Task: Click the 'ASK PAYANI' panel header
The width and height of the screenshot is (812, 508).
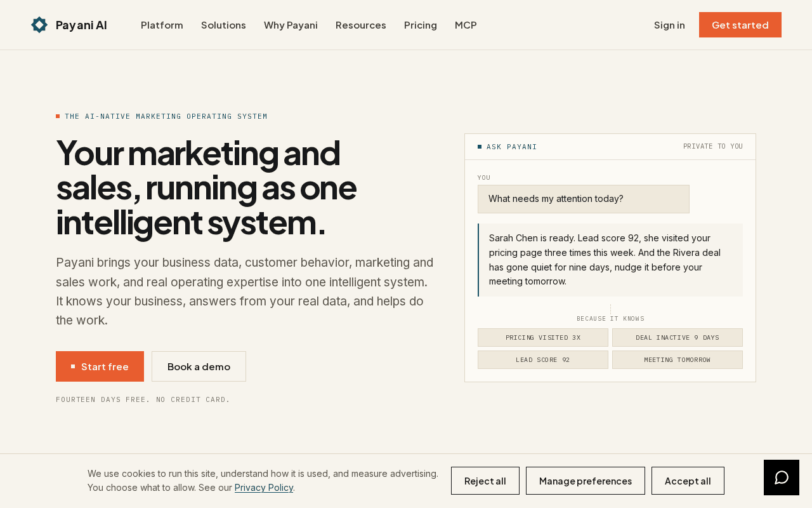Action: 507,147
